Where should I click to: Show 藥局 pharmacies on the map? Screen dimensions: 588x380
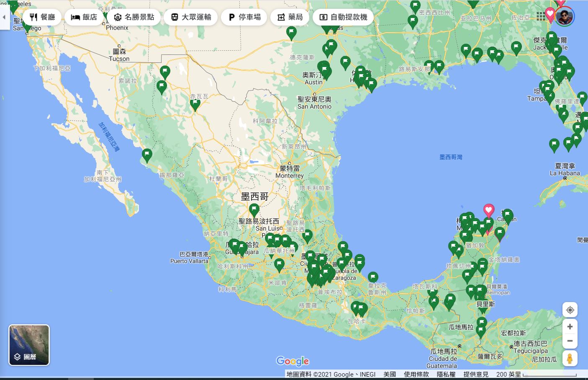click(x=289, y=17)
